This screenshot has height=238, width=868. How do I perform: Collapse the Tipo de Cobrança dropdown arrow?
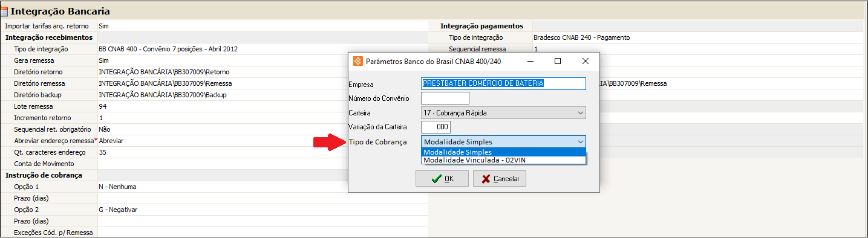[x=580, y=142]
